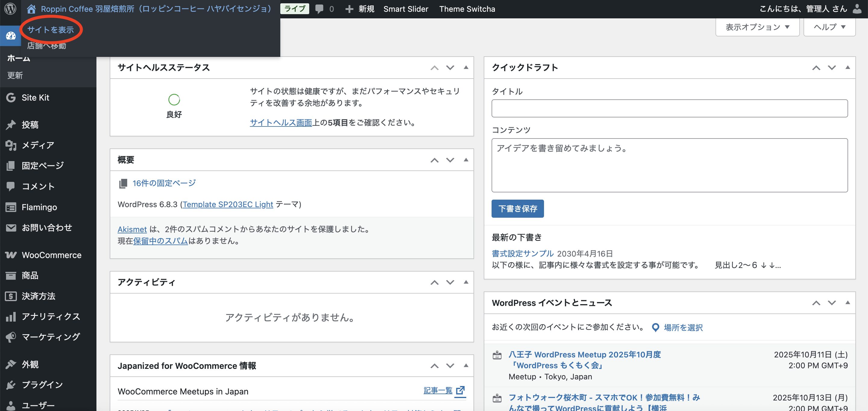Toggle the クイックドラフト panel triangle

(848, 68)
